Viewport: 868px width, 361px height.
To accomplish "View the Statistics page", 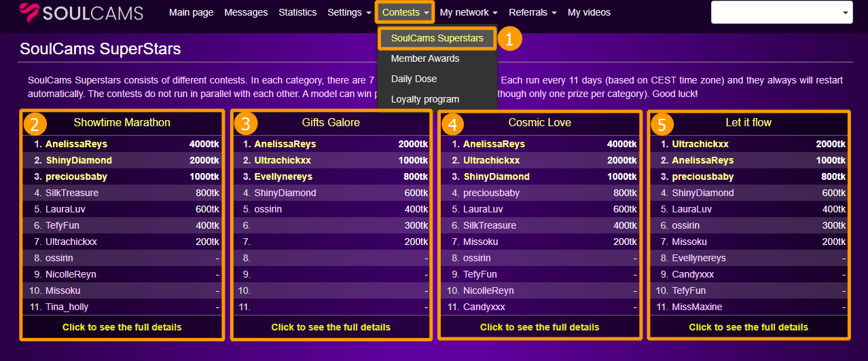I will coord(297,12).
